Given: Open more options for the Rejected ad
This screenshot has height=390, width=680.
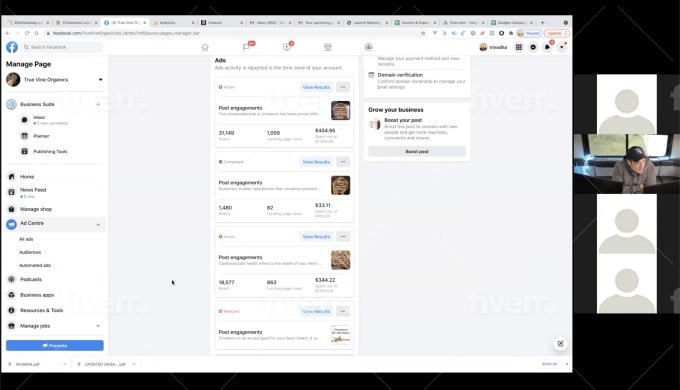Looking at the screenshot, I should 343,311.
